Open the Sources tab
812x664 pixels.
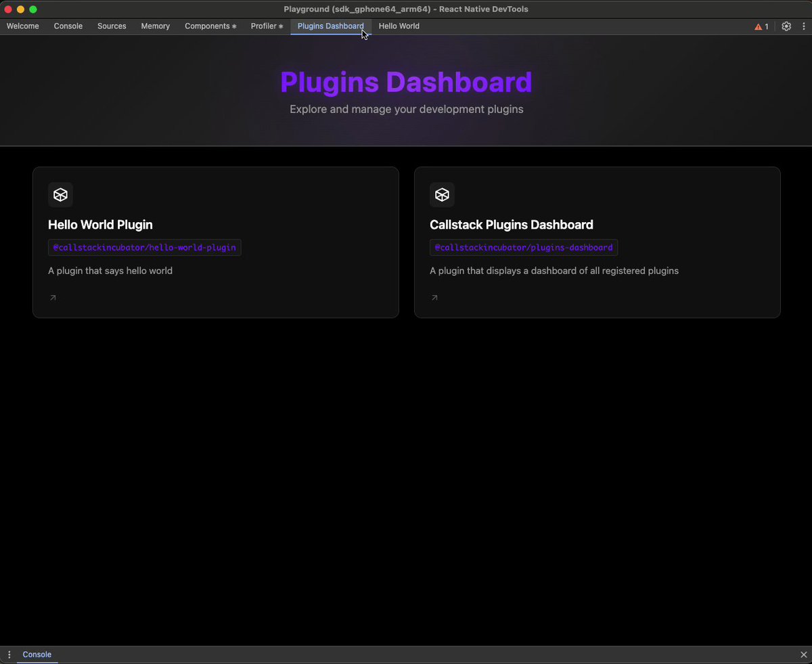pos(112,26)
